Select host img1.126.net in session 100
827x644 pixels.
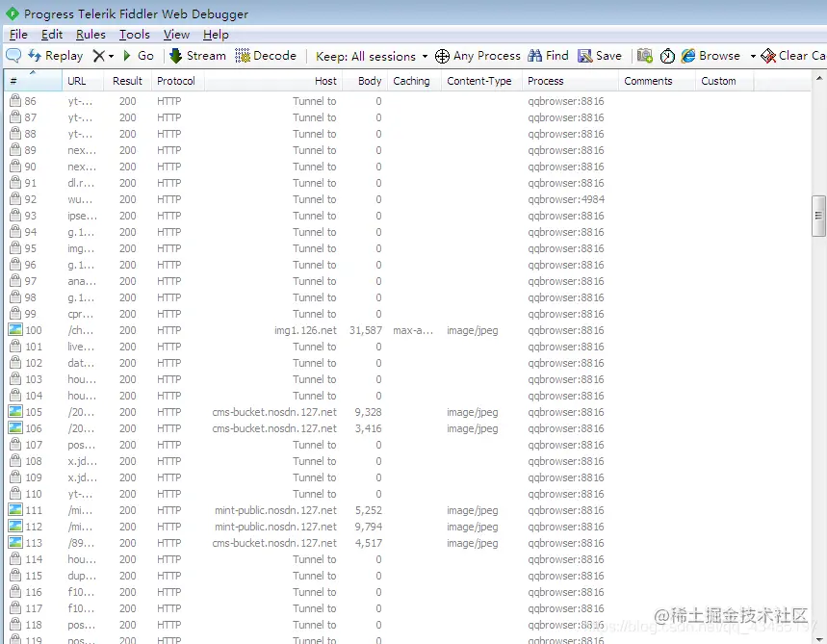(x=305, y=330)
